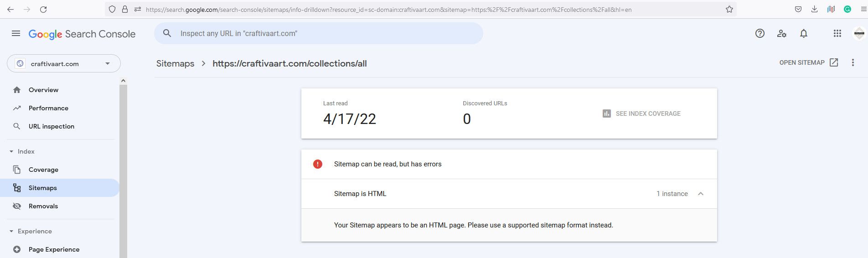Collapse the Index section
This screenshot has width=868, height=258.
tap(11, 151)
